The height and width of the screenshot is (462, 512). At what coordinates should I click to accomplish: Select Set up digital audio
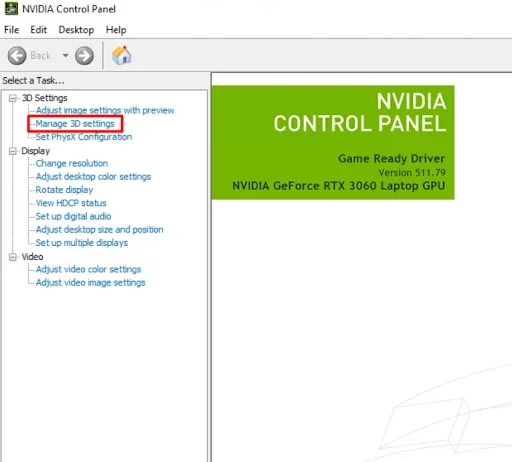click(73, 216)
